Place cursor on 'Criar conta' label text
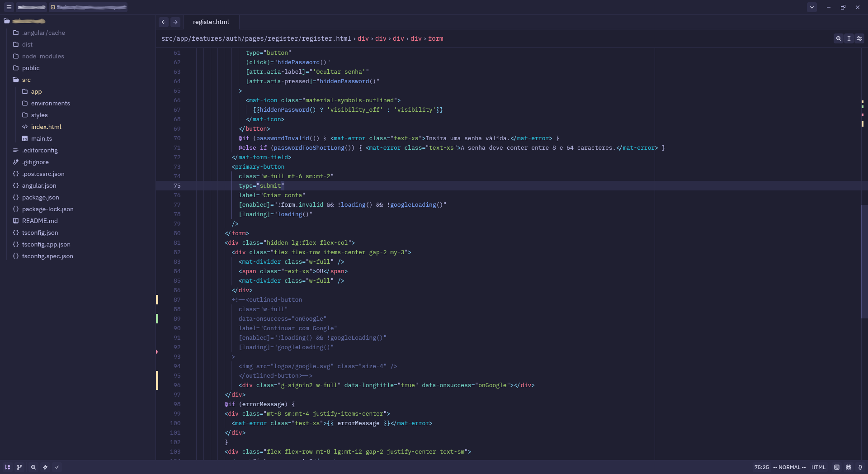The image size is (868, 474). (x=283, y=195)
